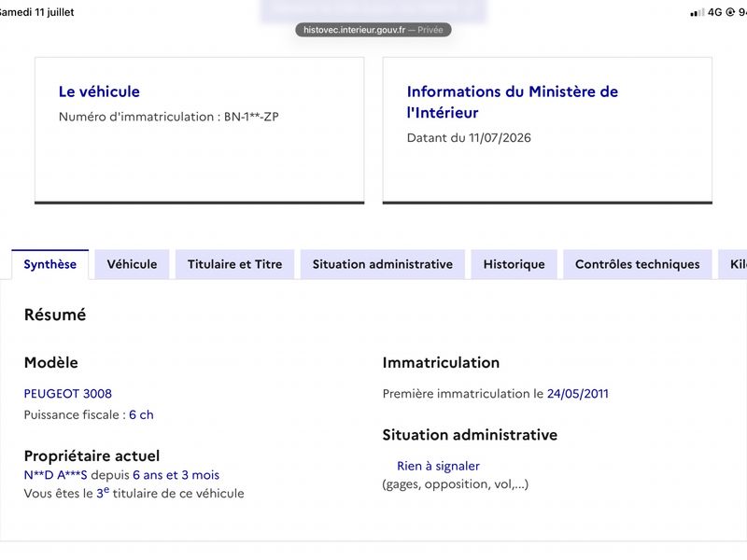Viewport: 747px width, 560px height.
Task: Click the Le véhicule card heading
Action: (x=99, y=91)
